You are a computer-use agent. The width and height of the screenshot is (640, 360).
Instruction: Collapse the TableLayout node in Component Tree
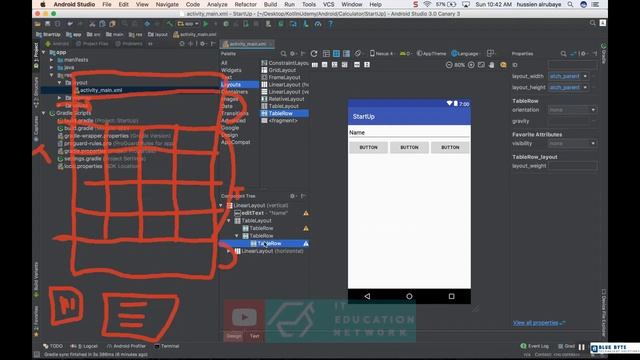click(x=229, y=221)
